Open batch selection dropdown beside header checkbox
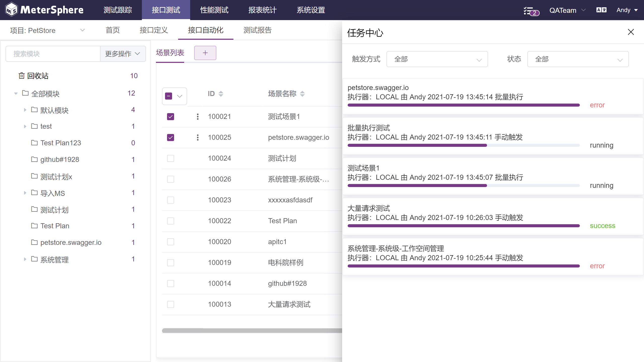This screenshot has width=644, height=362. click(180, 96)
